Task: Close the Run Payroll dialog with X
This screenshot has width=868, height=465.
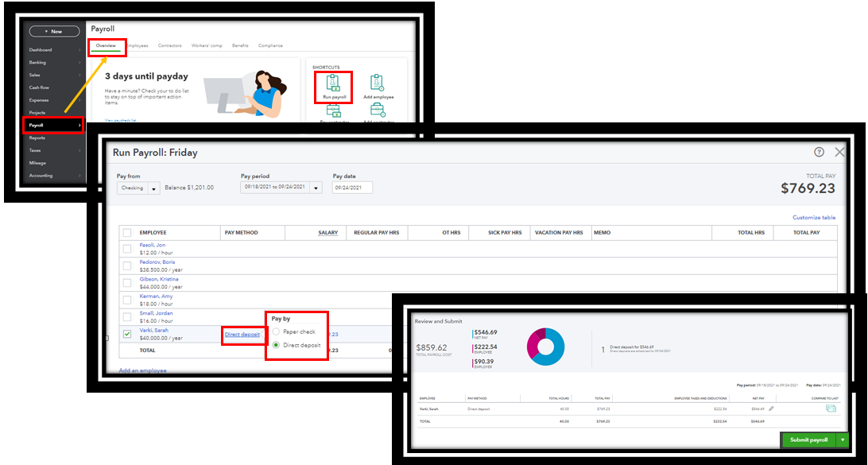Action: [839, 153]
